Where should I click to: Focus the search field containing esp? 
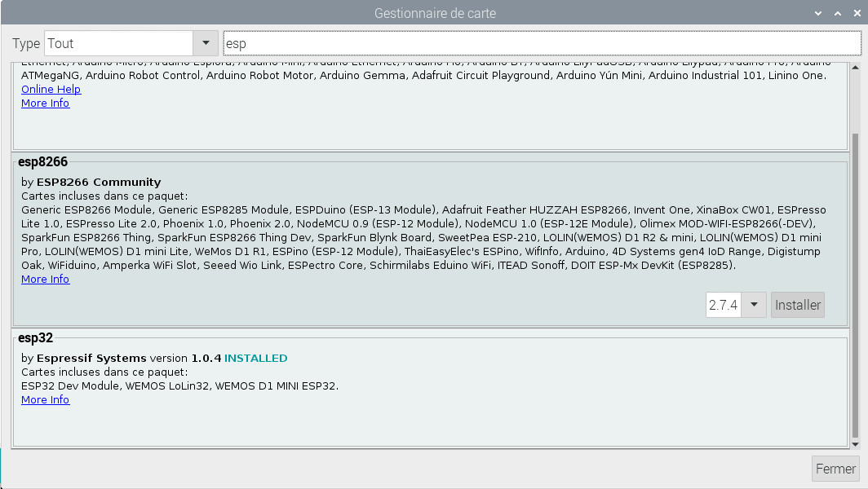pos(538,44)
